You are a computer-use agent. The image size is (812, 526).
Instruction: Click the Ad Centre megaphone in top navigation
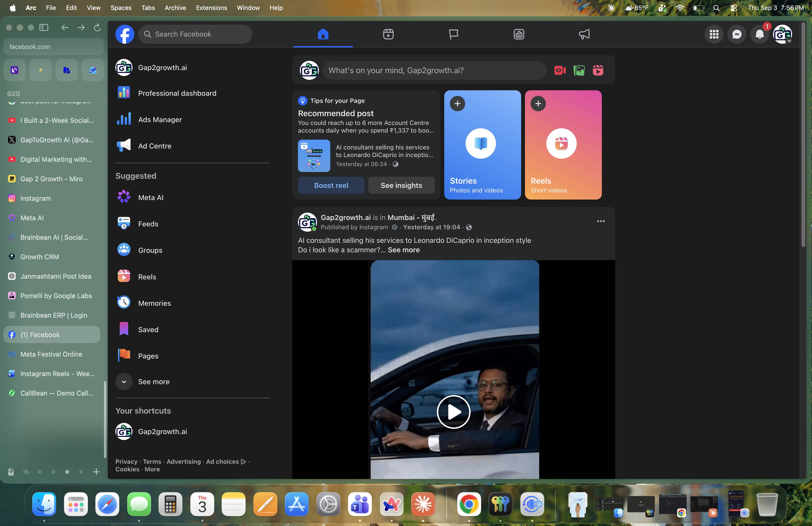[584, 34]
